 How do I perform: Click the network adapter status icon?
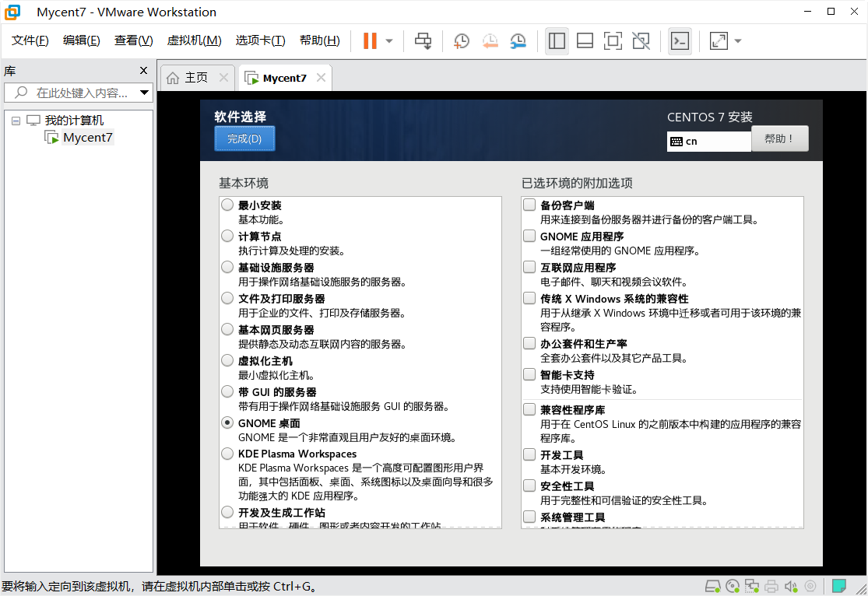[752, 586]
